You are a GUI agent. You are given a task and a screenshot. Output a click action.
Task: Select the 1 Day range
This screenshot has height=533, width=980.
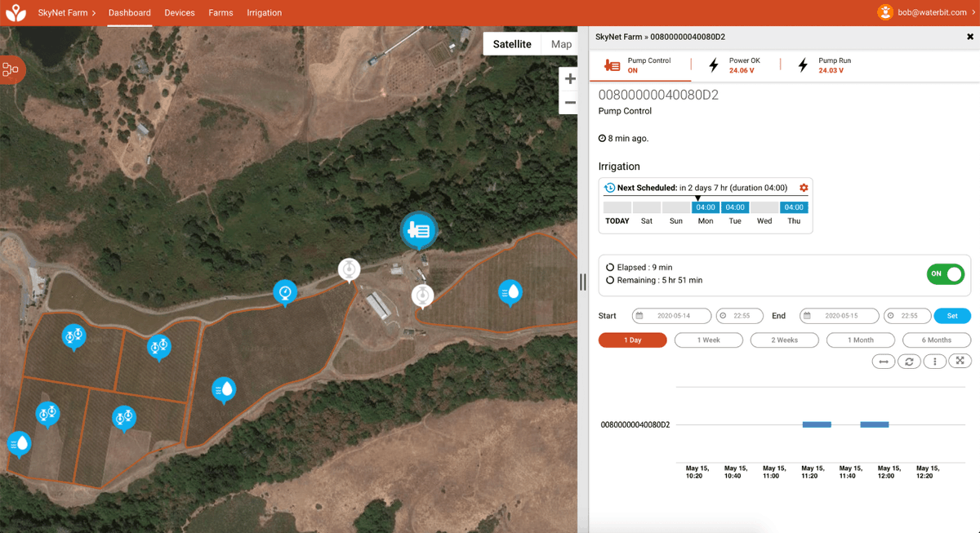[633, 340]
